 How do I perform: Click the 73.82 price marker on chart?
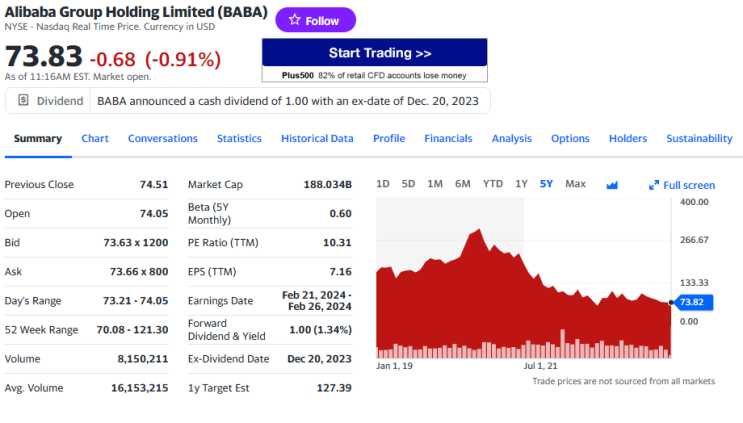(691, 302)
